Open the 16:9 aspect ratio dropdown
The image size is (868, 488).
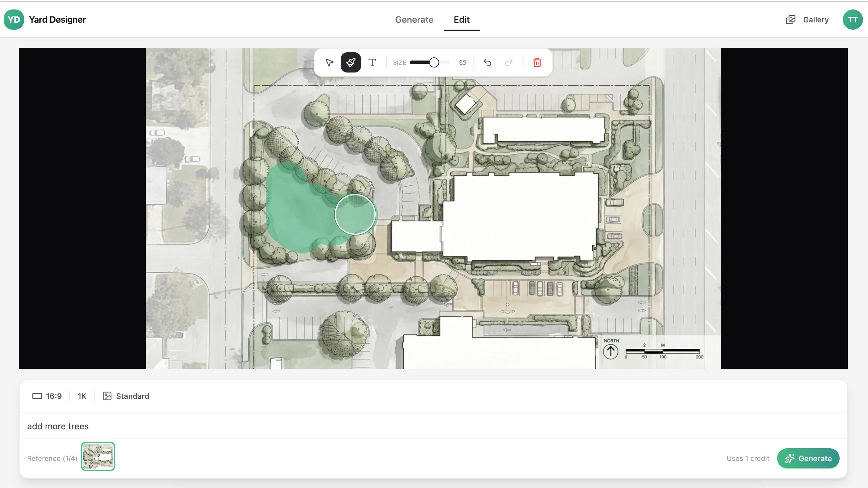pos(47,396)
